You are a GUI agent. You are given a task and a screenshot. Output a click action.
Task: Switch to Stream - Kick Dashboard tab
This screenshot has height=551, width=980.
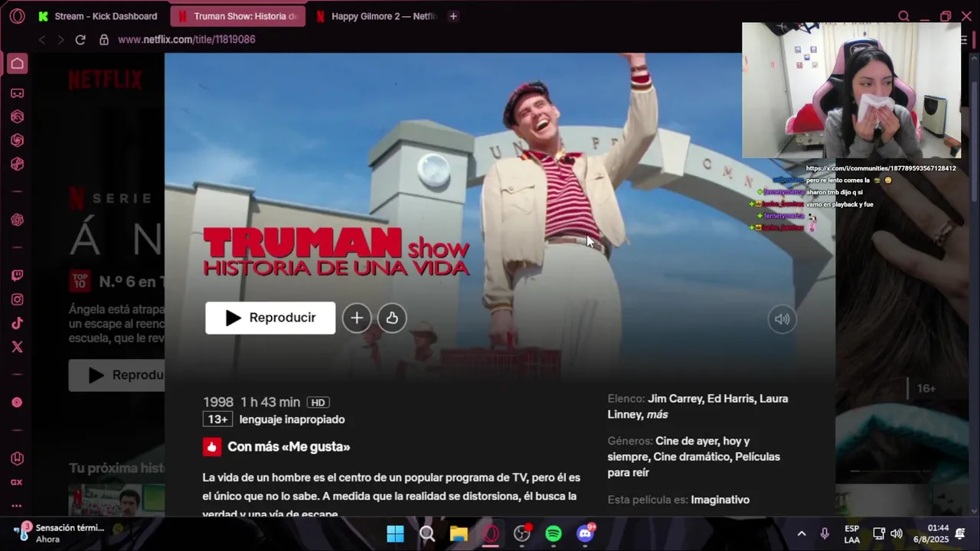tap(97, 16)
